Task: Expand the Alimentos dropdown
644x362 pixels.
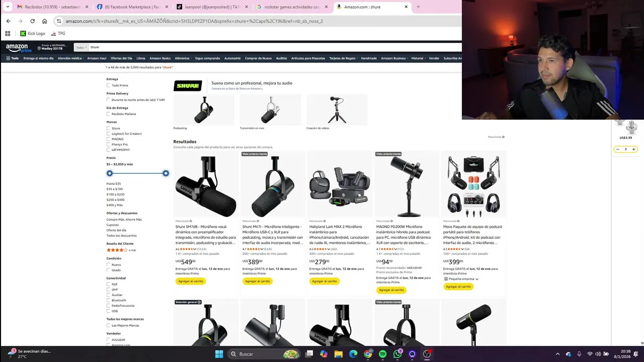Action: click(x=183, y=58)
